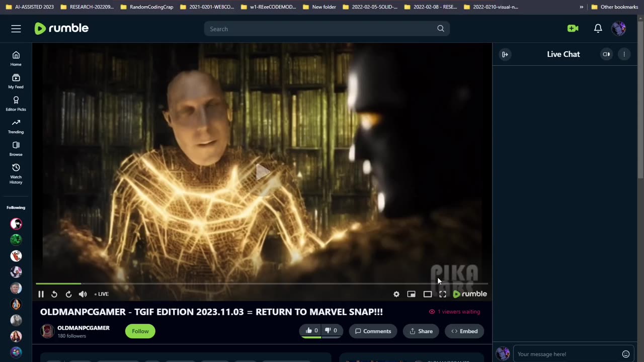Viewport: 644px width, 362px height.
Task: Mute the video volume
Action: (x=83, y=294)
